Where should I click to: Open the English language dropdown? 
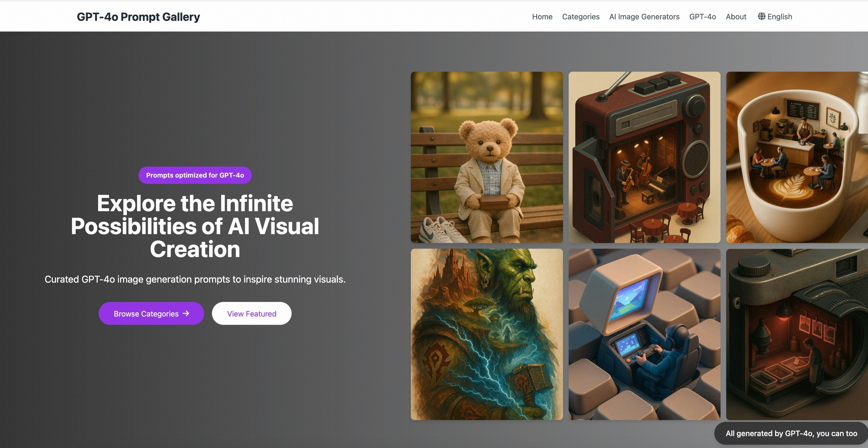(x=779, y=17)
